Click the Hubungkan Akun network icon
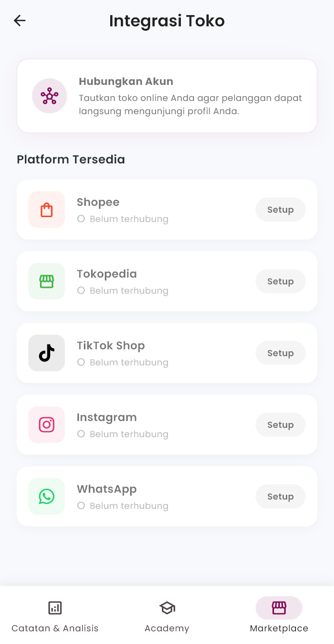This screenshot has height=644, width=334. tap(49, 96)
